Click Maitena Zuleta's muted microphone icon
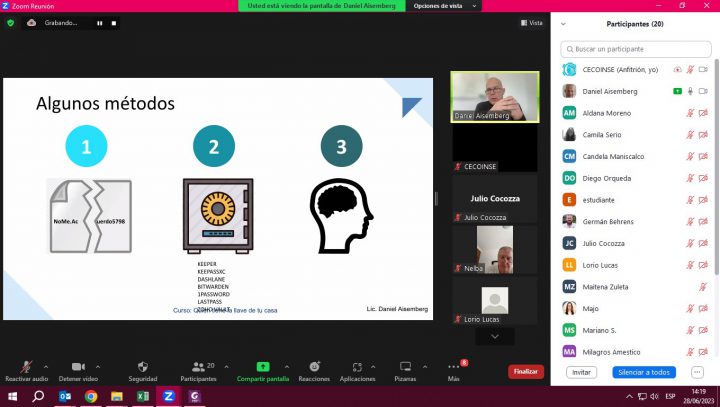The height and width of the screenshot is (407, 720). 703,287
